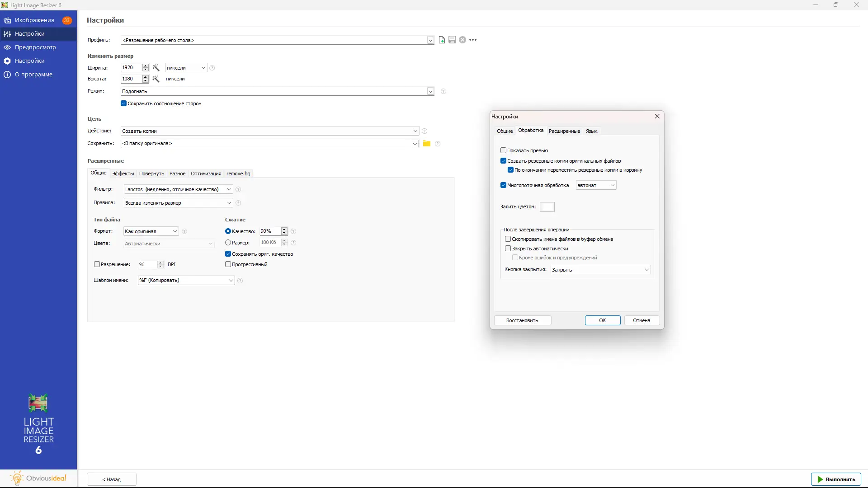Click magic wand next to width field

pyautogui.click(x=156, y=68)
